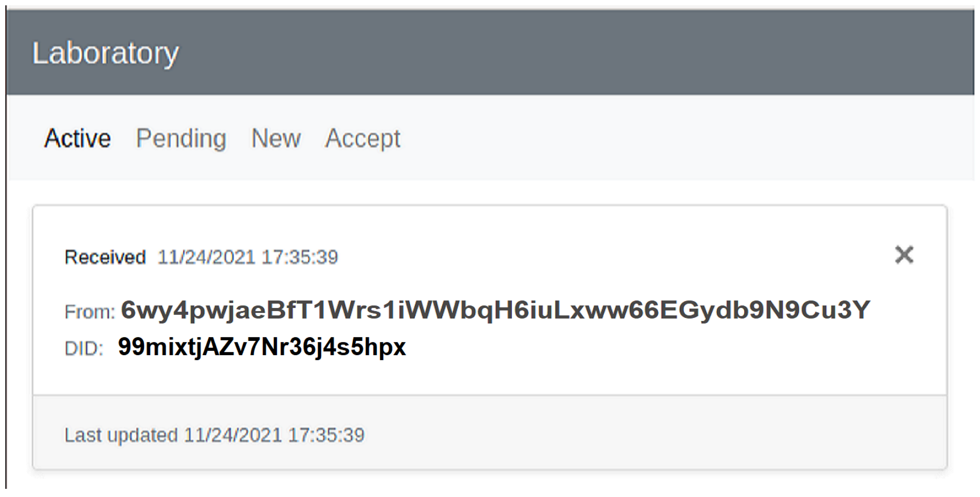This screenshot has width=980, height=497.
Task: Dismiss the connection card with the X icon
Action: 904,255
